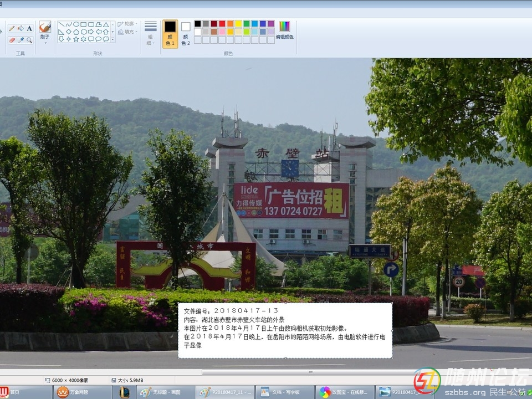Select the Fill with color bucket tool

[x=21, y=28]
